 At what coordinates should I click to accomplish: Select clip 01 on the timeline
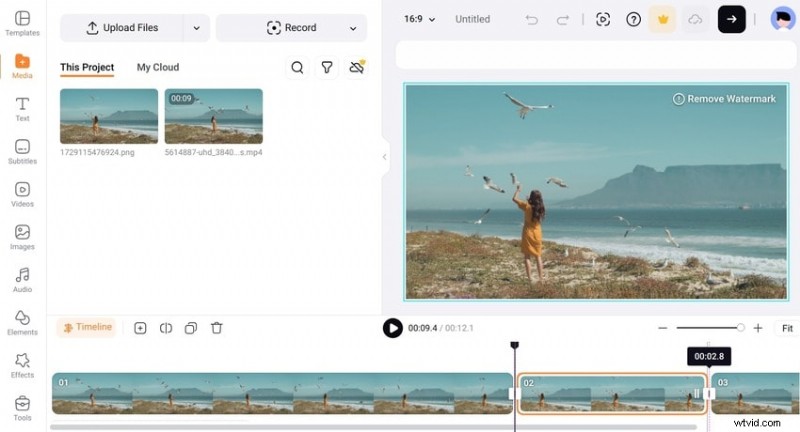point(282,393)
